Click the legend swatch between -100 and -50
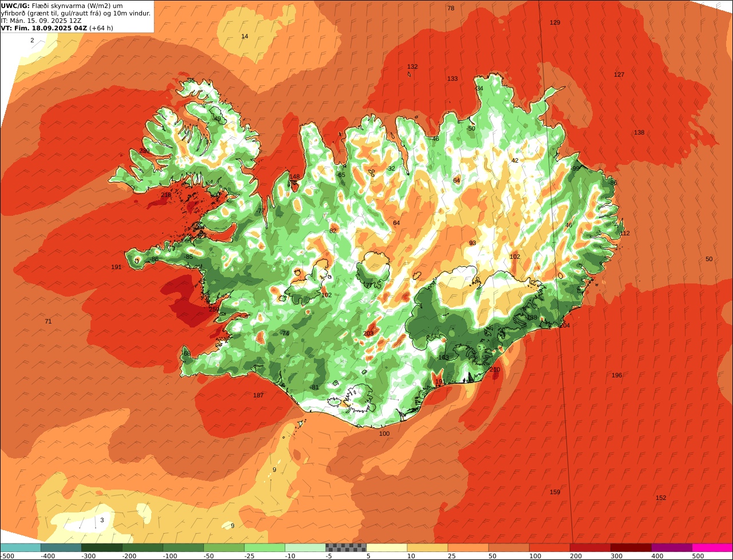733x560 pixels. [x=183, y=547]
